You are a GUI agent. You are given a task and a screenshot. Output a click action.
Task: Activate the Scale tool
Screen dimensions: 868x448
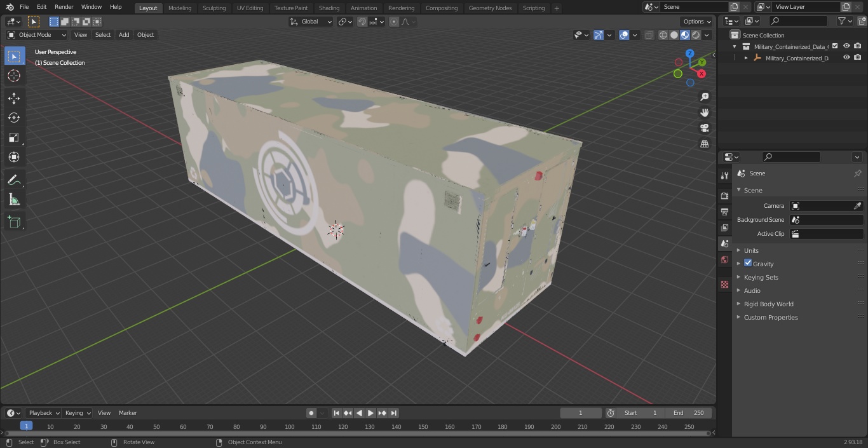[14, 137]
